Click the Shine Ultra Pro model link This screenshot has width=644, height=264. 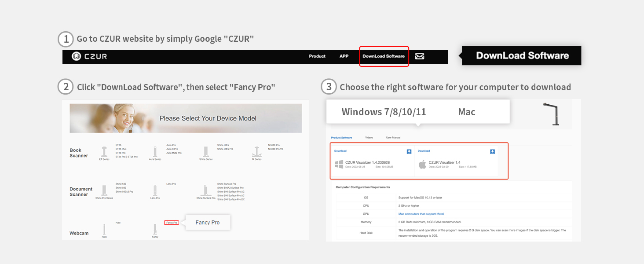(225, 149)
